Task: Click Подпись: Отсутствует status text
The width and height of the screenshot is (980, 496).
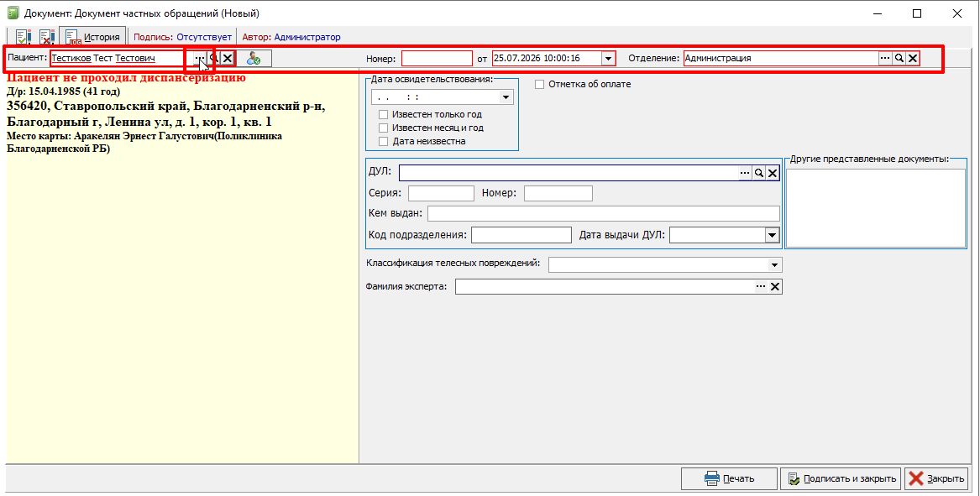Action: tap(182, 37)
